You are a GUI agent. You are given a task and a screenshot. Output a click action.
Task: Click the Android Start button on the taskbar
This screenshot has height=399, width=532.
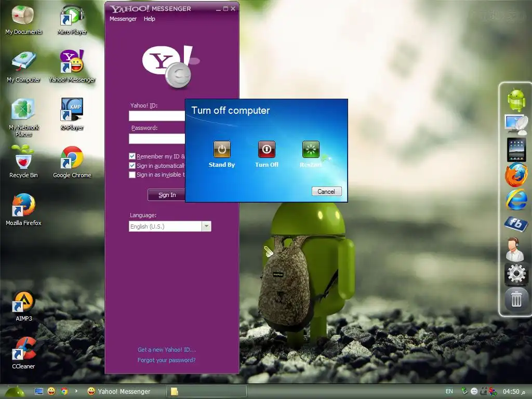tap(15, 392)
